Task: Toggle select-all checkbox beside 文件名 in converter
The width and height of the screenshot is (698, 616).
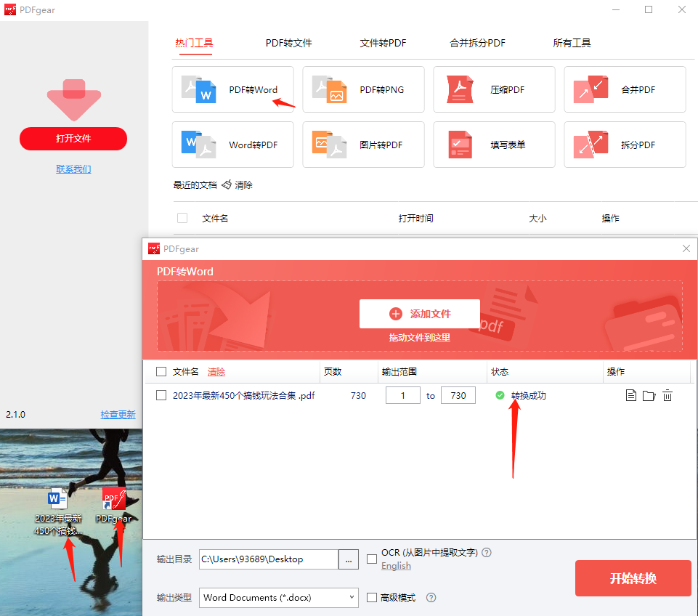Action: point(161,372)
